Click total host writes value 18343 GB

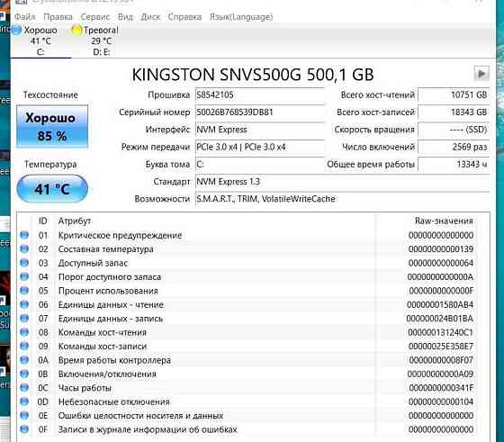coord(454,113)
